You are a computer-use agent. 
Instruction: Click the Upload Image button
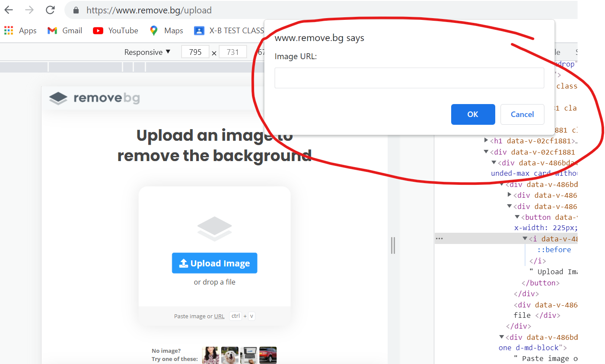214,263
